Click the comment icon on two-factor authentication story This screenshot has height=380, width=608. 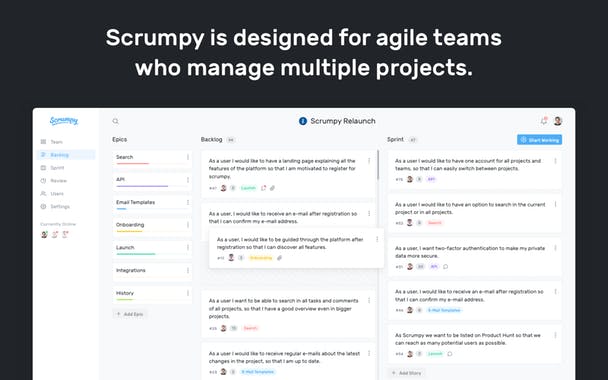446,267
